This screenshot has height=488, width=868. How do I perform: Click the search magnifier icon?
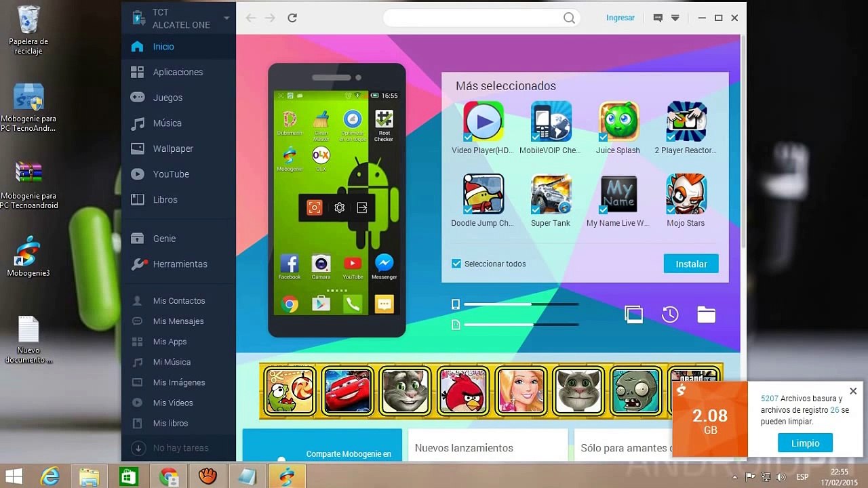tap(569, 18)
